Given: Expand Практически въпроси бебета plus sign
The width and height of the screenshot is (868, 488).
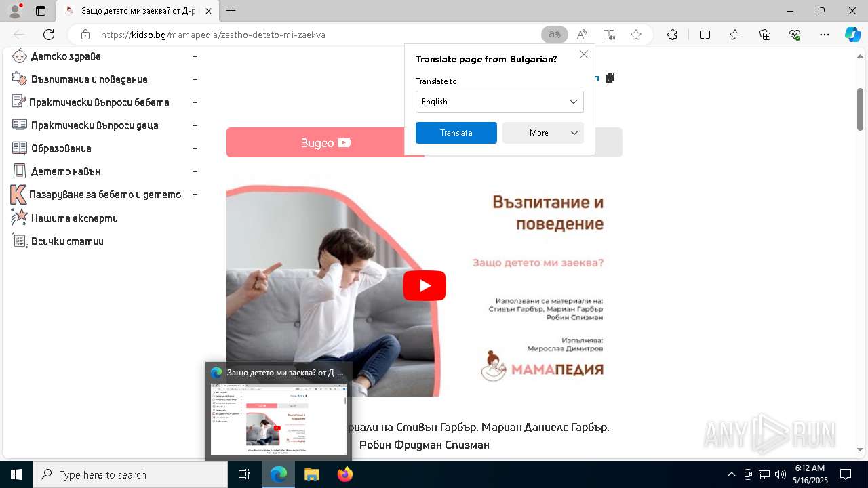Looking at the screenshot, I should [x=195, y=102].
